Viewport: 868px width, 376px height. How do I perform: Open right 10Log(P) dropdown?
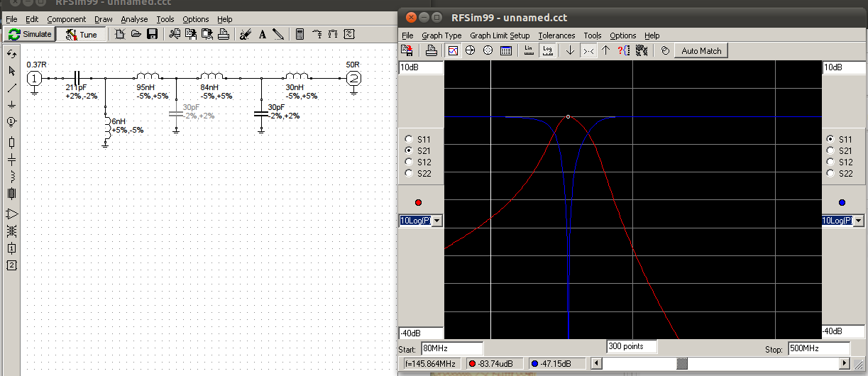tap(859, 221)
